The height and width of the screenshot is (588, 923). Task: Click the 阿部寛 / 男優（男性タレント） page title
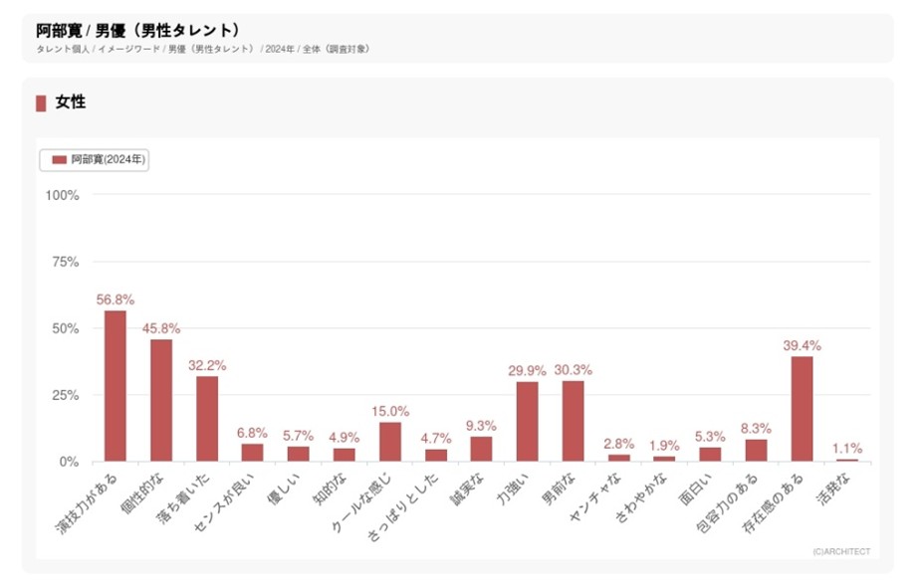coord(137,30)
